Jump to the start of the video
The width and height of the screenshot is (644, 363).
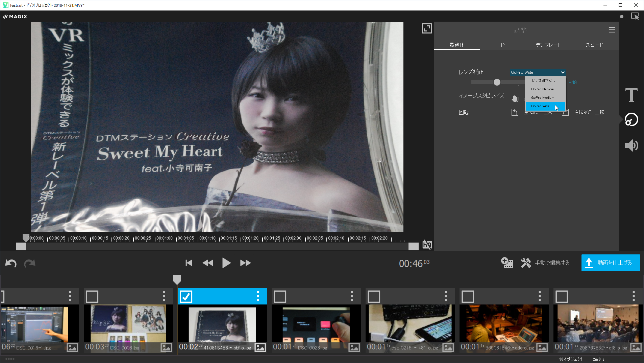coord(189,263)
